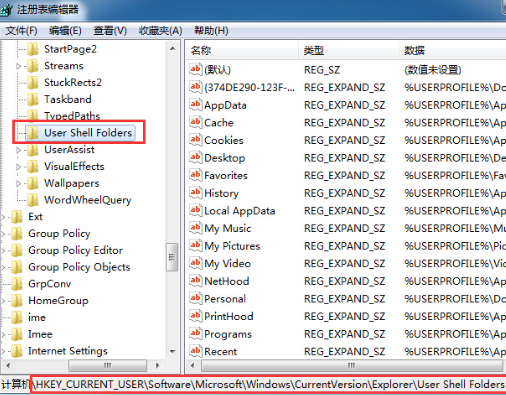The width and height of the screenshot is (506, 395).
Task: Select the Local AppData value name
Action: 240,211
